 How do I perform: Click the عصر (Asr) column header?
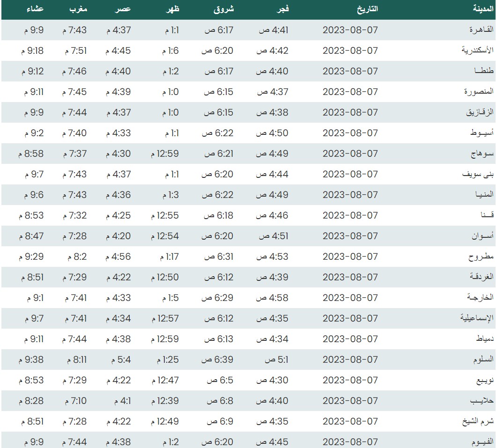tap(124, 9)
